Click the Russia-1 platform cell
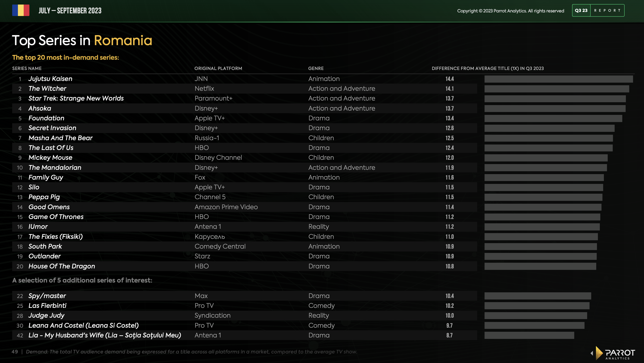Image resolution: width=644 pixels, height=363 pixels. pyautogui.click(x=207, y=138)
